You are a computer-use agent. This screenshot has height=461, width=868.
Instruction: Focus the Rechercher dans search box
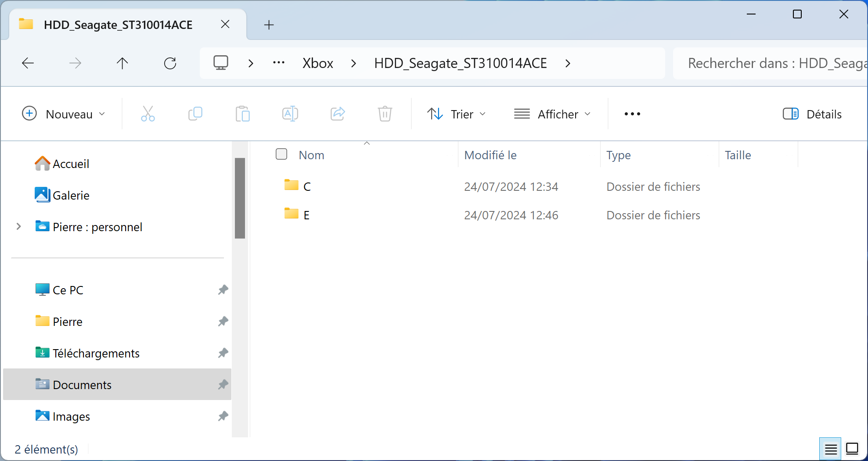click(x=770, y=64)
